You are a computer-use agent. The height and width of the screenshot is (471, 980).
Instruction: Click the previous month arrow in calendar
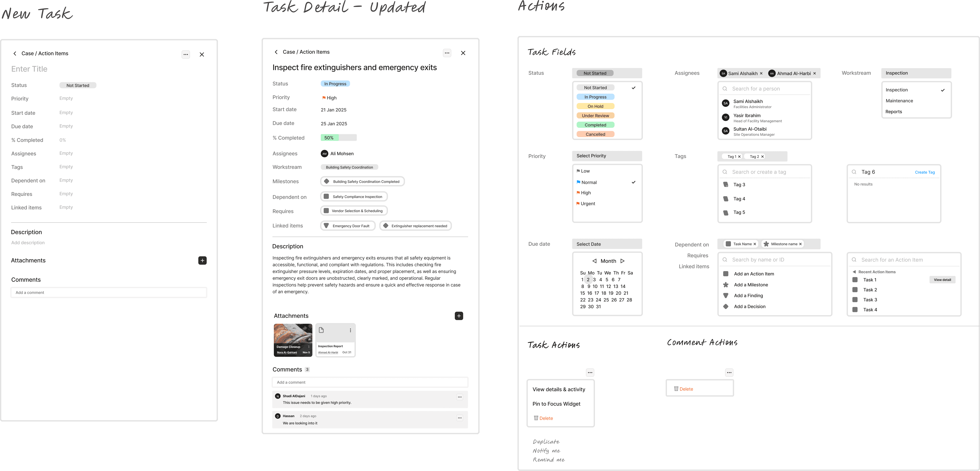coord(594,261)
